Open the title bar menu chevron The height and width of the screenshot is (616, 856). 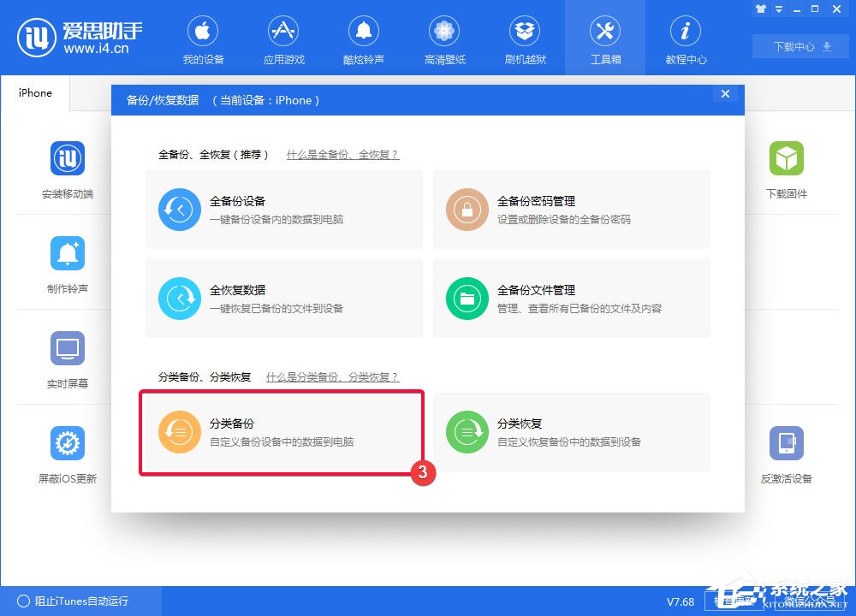click(777, 9)
